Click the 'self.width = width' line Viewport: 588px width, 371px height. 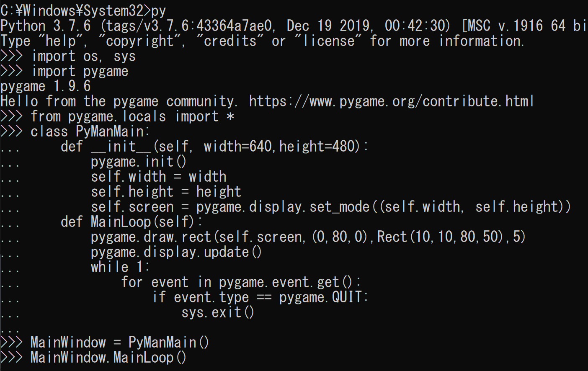click(158, 177)
